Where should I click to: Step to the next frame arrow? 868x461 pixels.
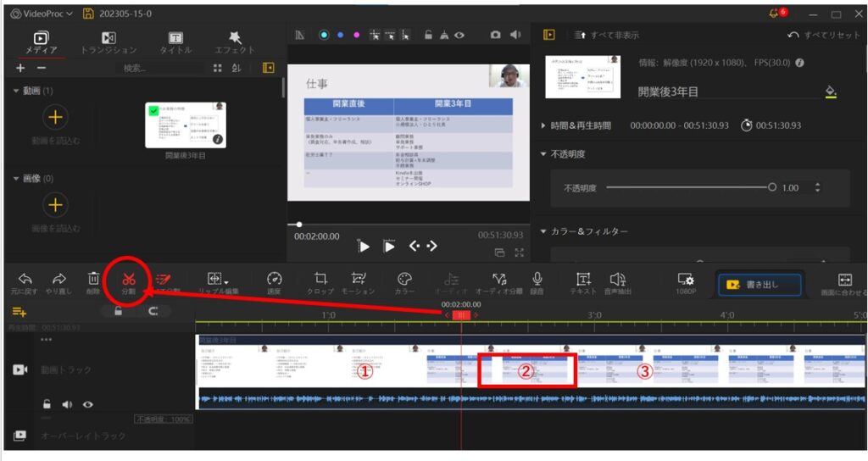click(432, 246)
